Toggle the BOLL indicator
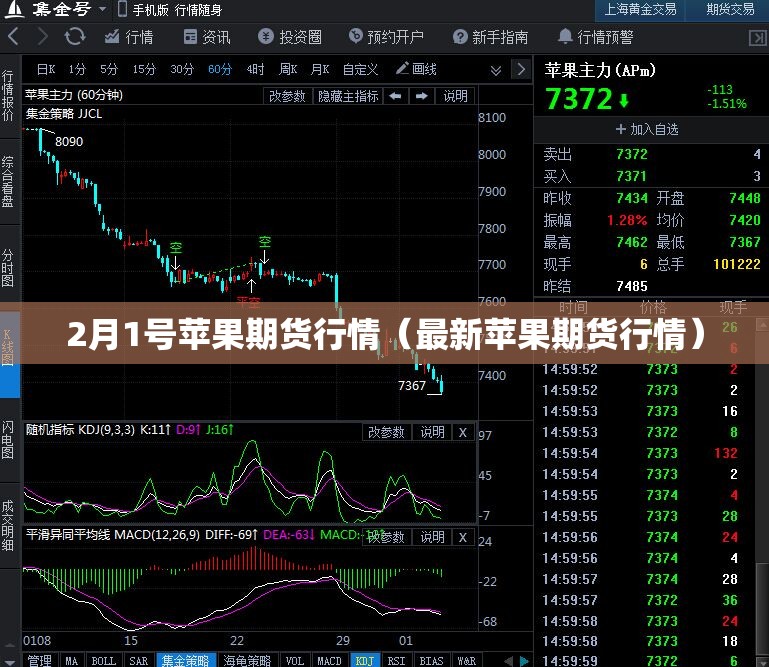The height and width of the screenshot is (667, 769). (x=104, y=660)
